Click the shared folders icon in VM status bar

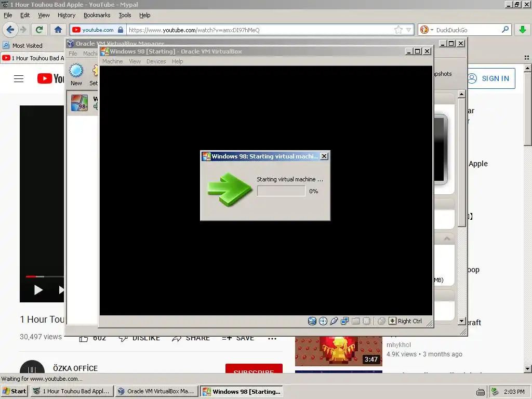point(355,321)
